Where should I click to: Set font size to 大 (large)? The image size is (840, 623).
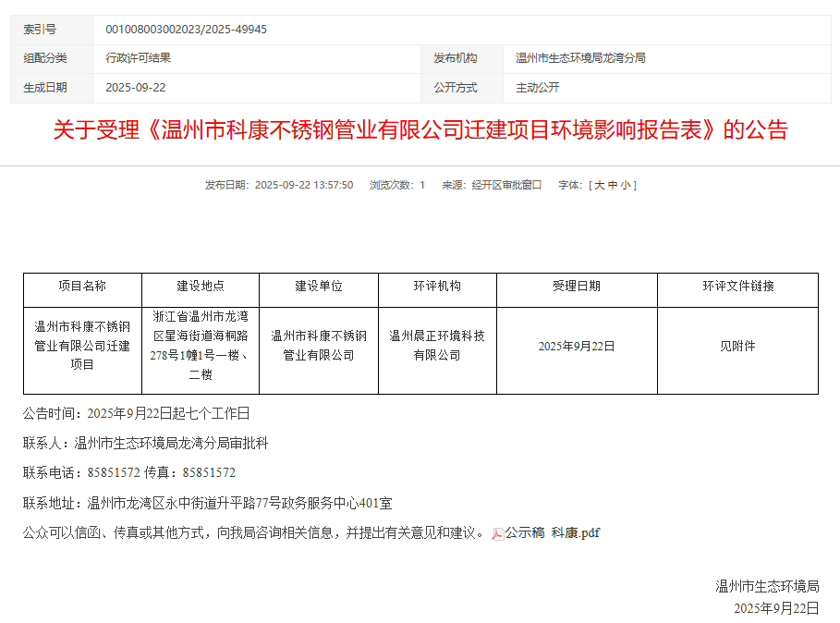click(599, 185)
